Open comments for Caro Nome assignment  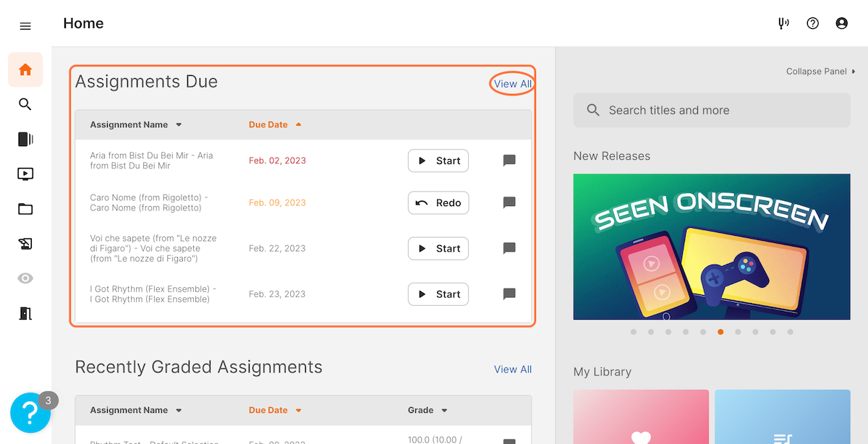509,203
